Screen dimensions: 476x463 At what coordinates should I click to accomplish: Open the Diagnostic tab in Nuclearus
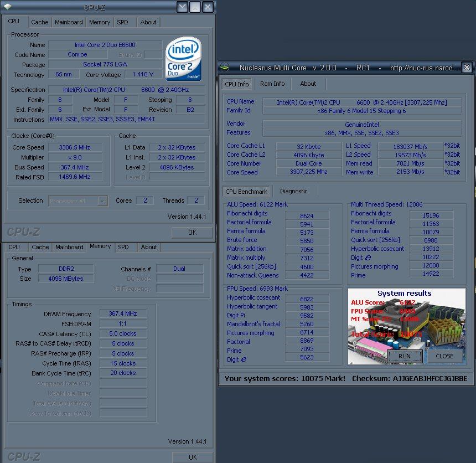tap(293, 191)
